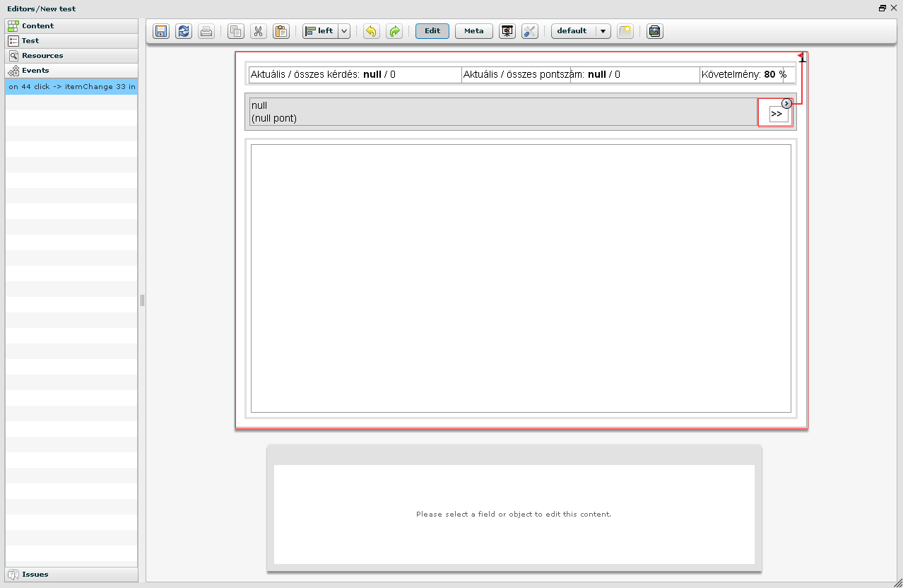Viewport: 903px width, 588px height.
Task: Click the Copy icon in toolbar
Action: (x=236, y=31)
